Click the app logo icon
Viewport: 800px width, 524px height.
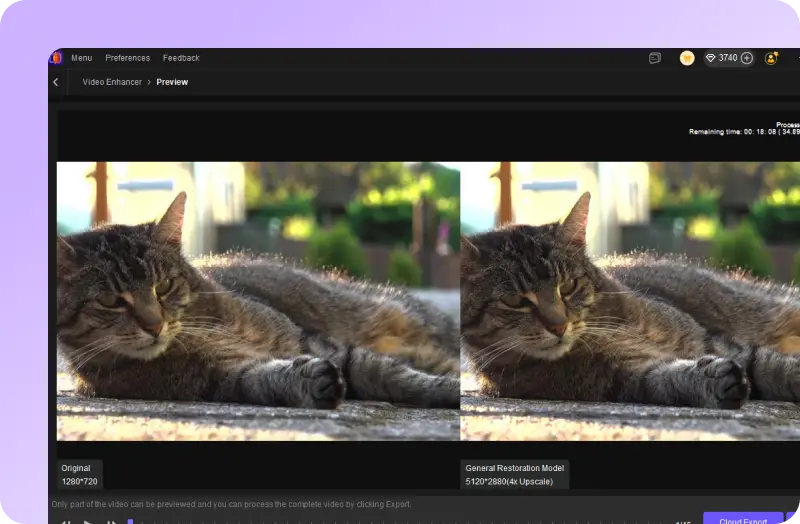(x=56, y=58)
